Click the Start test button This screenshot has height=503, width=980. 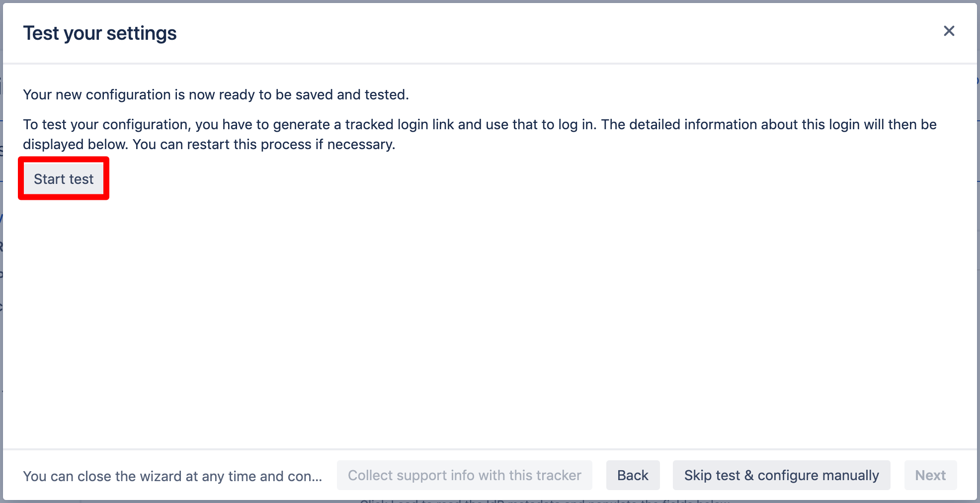click(x=64, y=179)
